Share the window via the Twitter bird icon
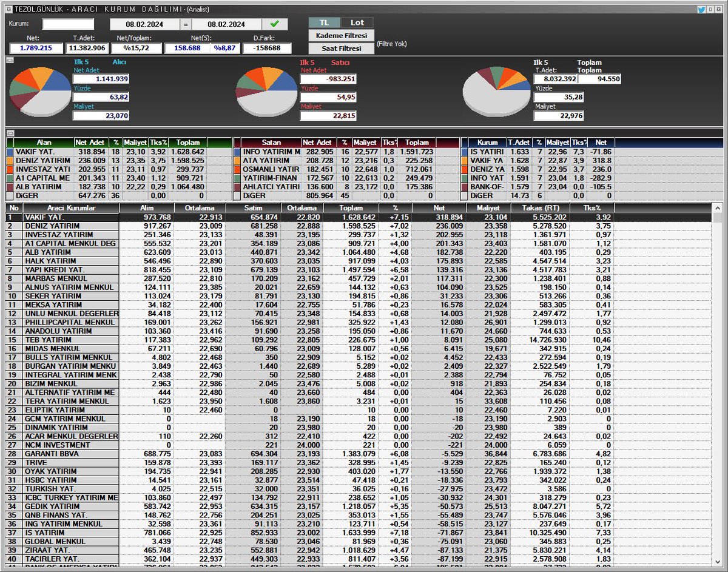The width and height of the screenshot is (728, 572). pos(701,9)
